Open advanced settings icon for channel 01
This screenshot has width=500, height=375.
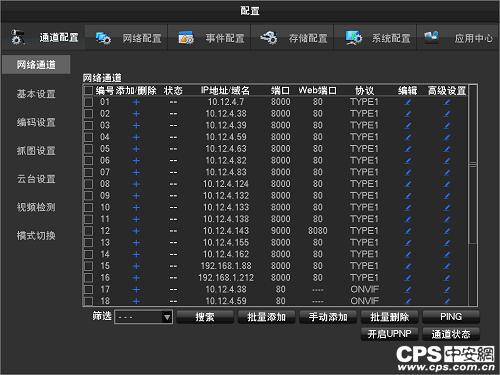[x=447, y=102]
